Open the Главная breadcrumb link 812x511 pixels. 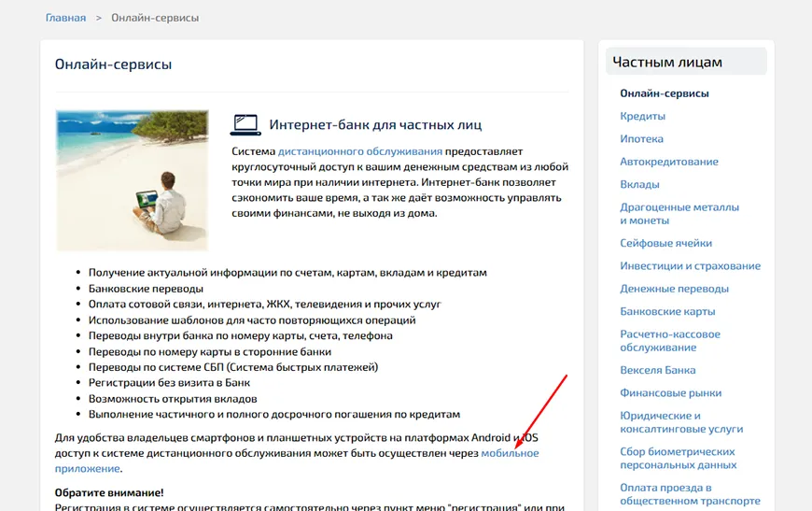(65, 18)
